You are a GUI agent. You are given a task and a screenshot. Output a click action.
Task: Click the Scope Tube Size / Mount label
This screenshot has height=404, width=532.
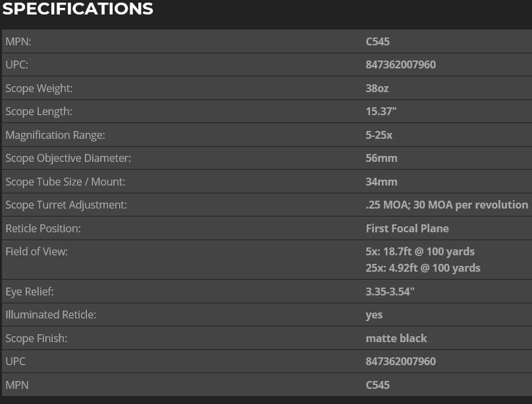65,182
